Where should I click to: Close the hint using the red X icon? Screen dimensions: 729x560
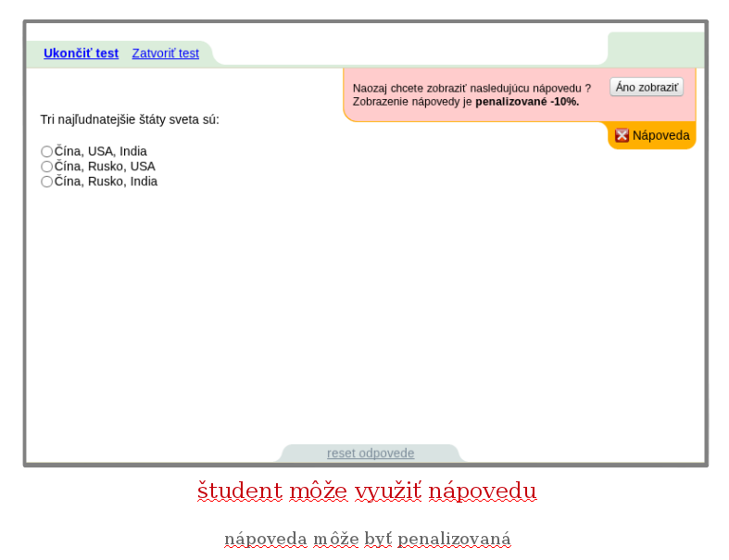coord(622,135)
